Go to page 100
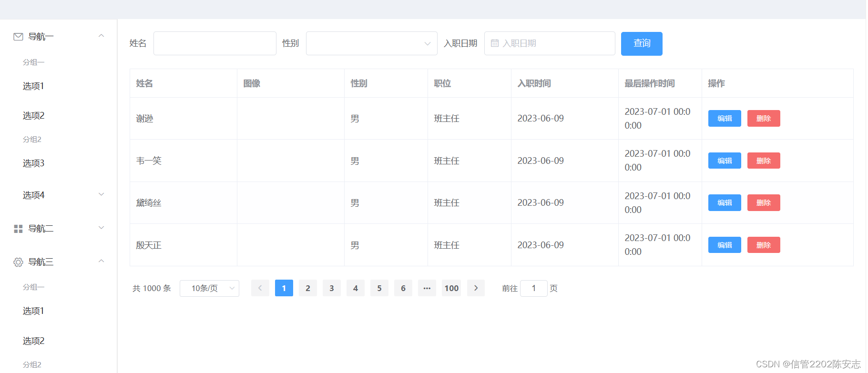 click(451, 288)
